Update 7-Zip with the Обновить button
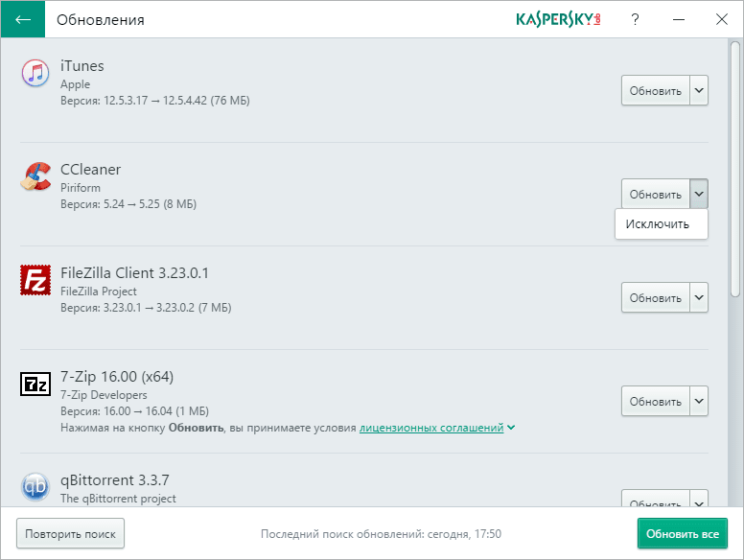 click(655, 401)
